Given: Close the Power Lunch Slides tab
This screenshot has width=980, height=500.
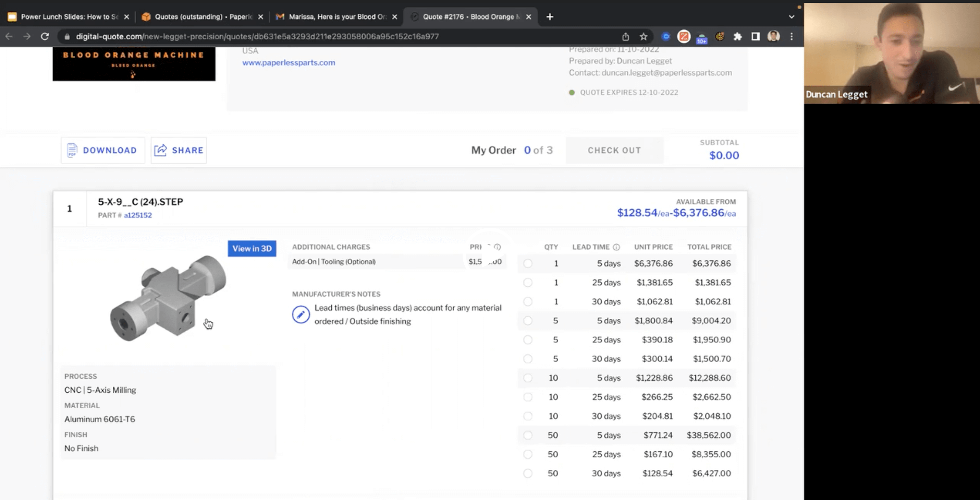Looking at the screenshot, I should coord(127,17).
